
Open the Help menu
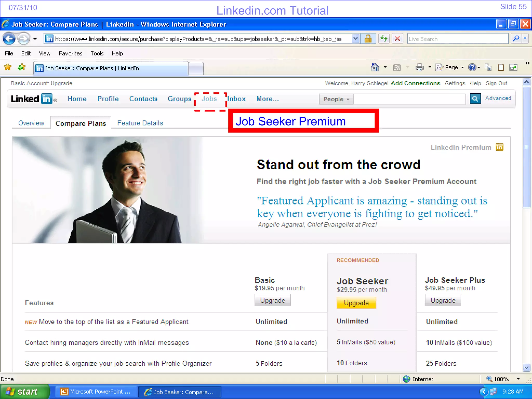point(117,54)
